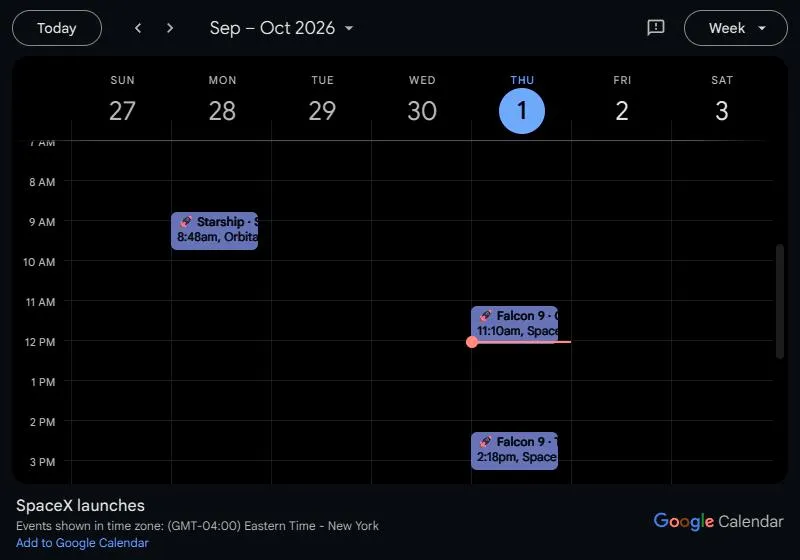This screenshot has height=560, width=800.
Task: Click the 10 AM time label
Action: coord(39,262)
